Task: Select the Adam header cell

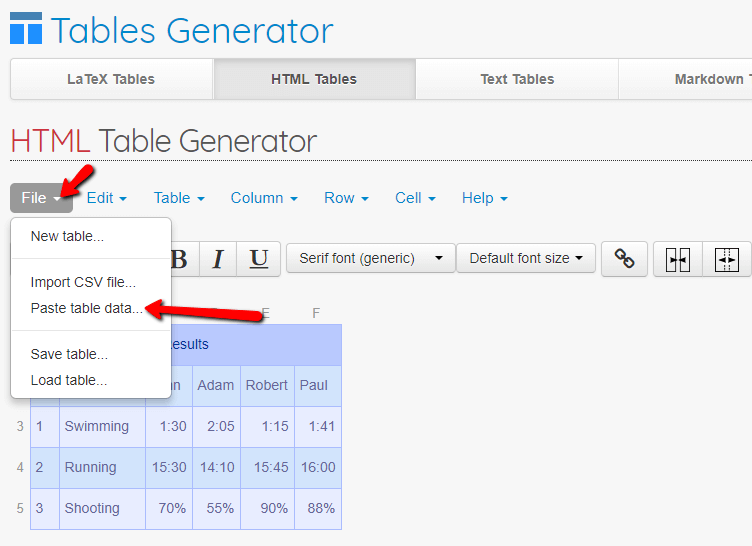Action: 216,385
